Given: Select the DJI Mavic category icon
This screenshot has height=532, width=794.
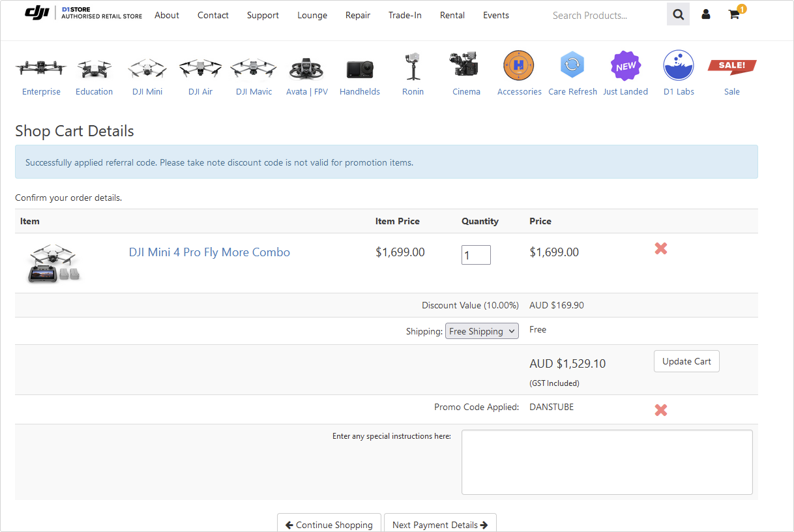Looking at the screenshot, I should pyautogui.click(x=254, y=68).
